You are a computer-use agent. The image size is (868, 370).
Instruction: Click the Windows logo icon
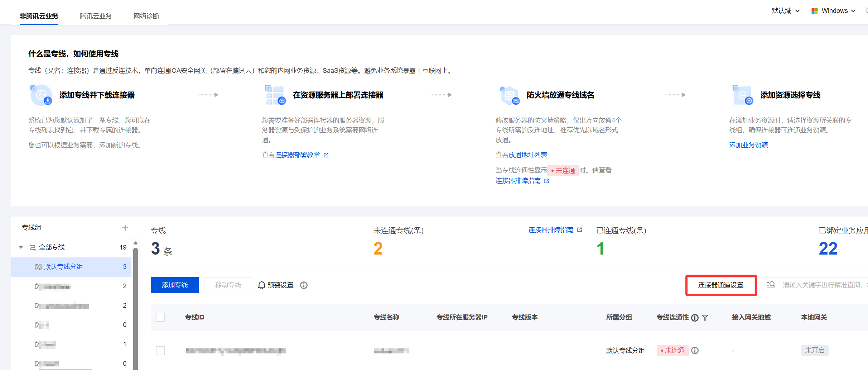(x=815, y=11)
